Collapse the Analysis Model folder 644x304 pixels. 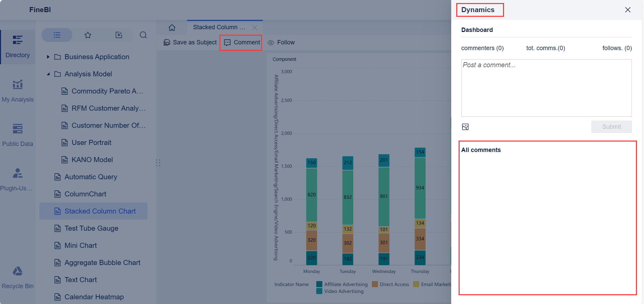[48, 74]
